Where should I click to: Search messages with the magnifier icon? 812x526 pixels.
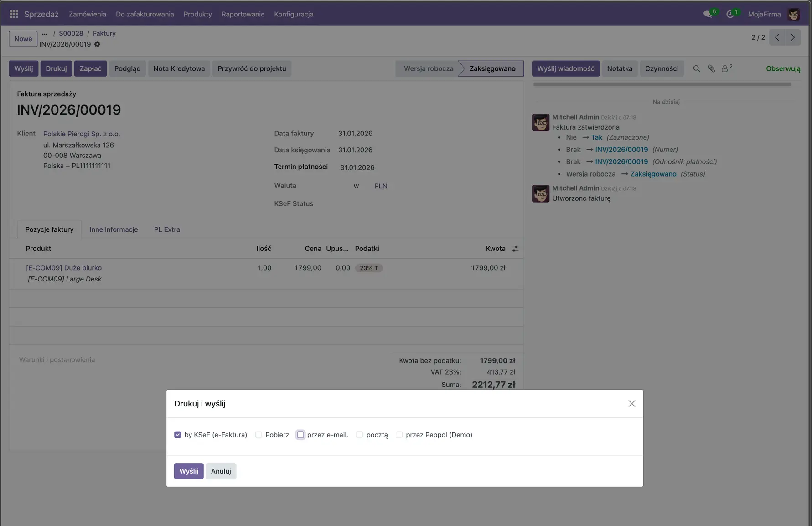697,68
